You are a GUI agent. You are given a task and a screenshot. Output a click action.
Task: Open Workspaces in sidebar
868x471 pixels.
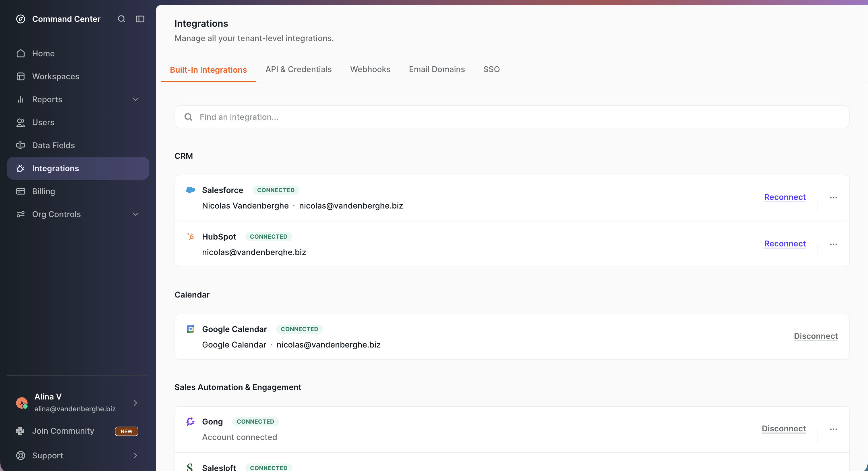[78, 76]
